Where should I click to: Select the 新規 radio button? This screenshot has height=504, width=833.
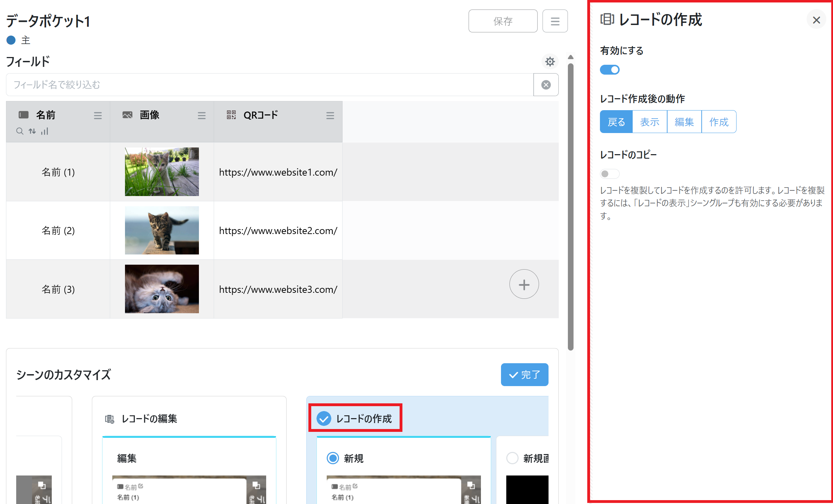coord(333,458)
